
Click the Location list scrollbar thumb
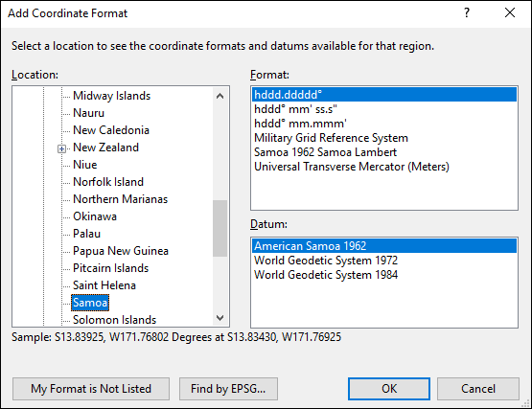click(220, 228)
